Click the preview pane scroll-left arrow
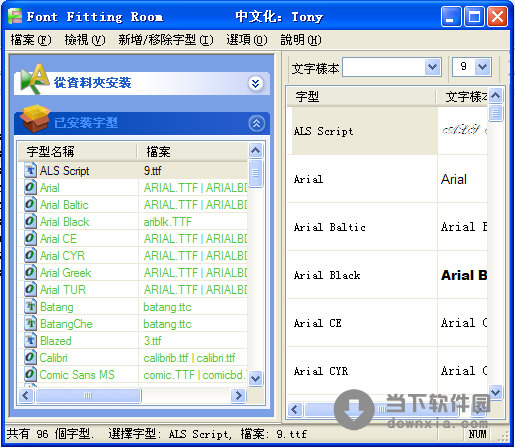515x448 pixels. pyautogui.click(x=295, y=409)
